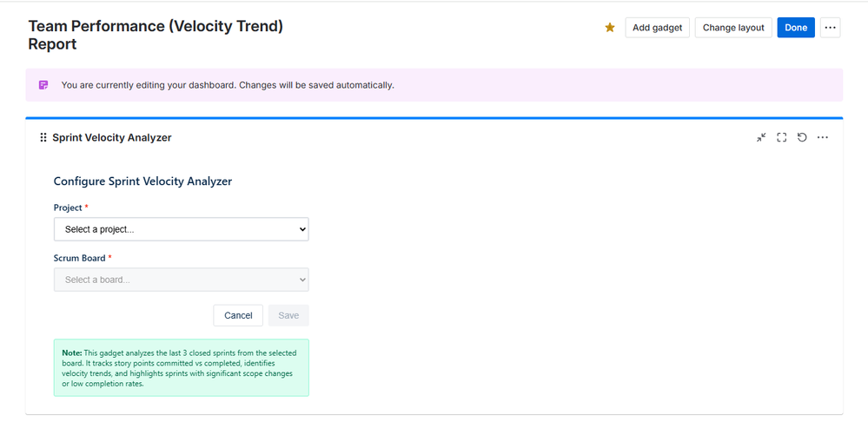Save the gadget configuration
The image size is (868, 422).
pyautogui.click(x=288, y=315)
